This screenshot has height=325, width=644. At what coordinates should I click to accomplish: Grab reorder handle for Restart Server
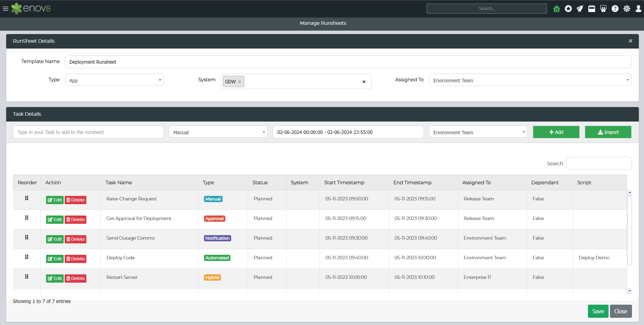click(x=26, y=277)
